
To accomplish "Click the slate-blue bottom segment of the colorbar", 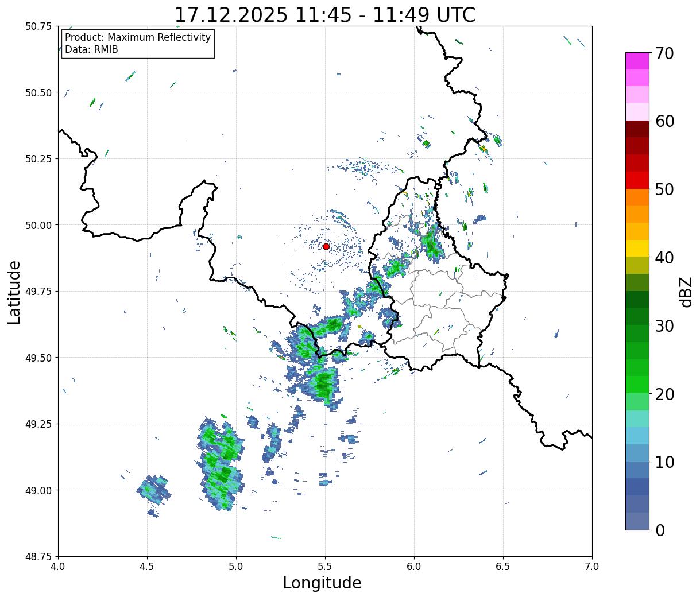I will point(637,521).
